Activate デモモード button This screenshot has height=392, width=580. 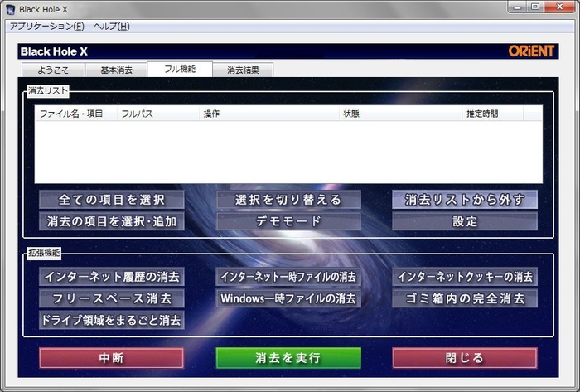click(288, 221)
